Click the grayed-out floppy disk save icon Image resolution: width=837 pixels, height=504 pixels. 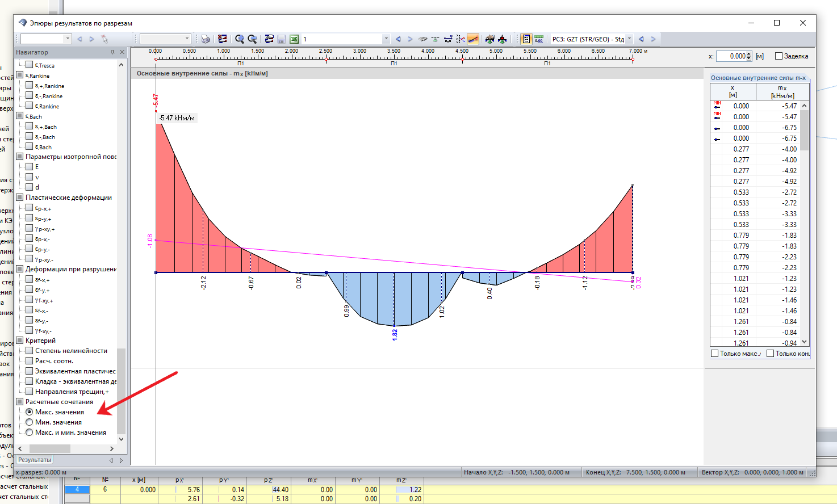(x=282, y=39)
